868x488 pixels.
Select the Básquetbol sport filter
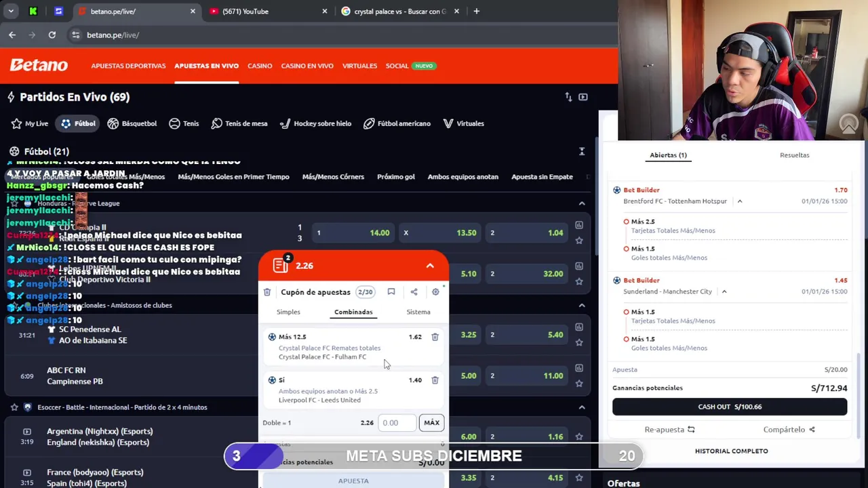click(132, 123)
